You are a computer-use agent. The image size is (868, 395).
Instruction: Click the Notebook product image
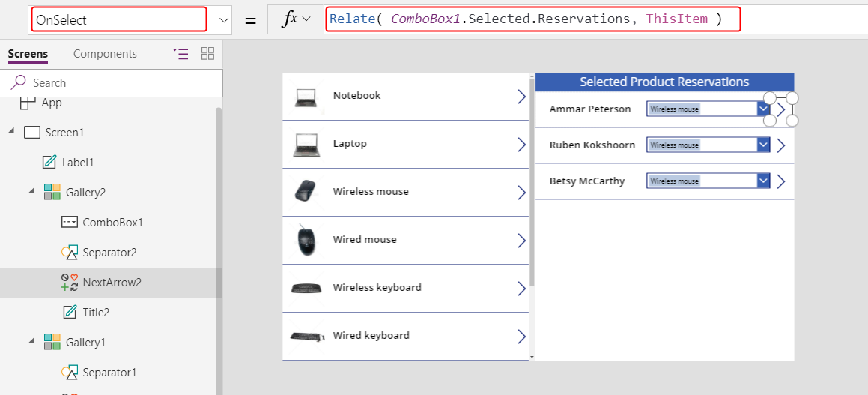306,97
